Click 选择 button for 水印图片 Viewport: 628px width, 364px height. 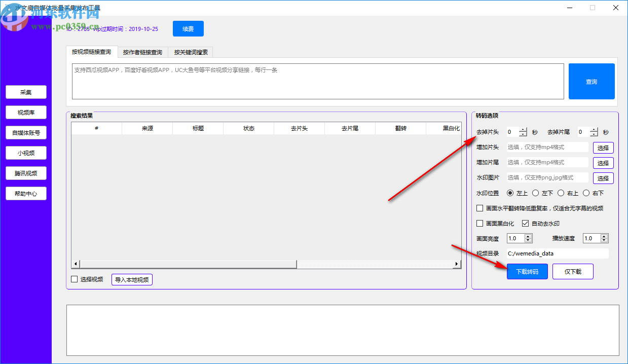pos(603,178)
